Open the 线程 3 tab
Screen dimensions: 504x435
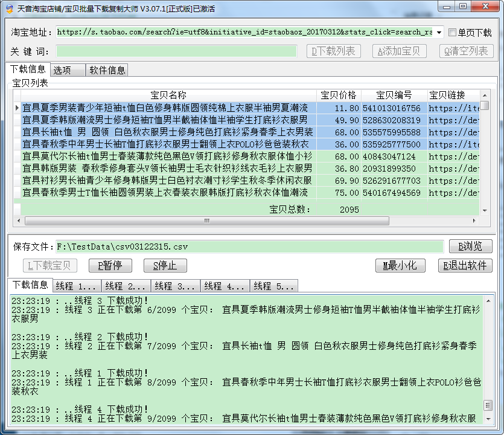[176, 286]
